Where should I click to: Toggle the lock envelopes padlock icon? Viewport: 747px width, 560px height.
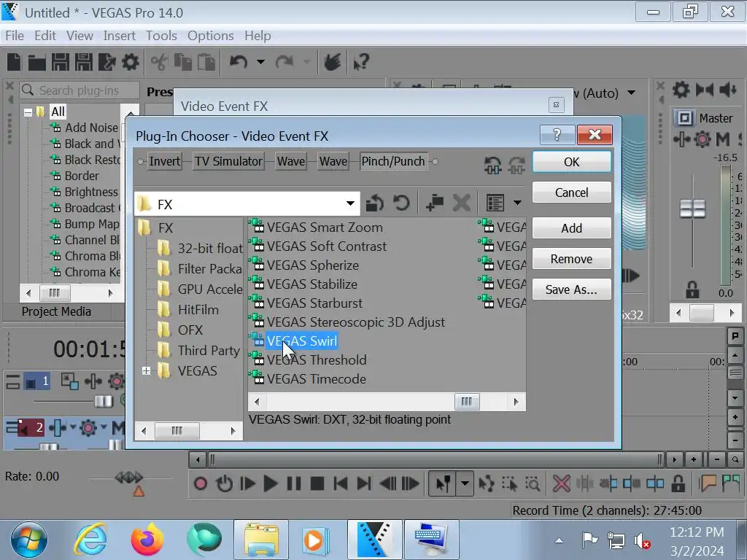tap(678, 484)
